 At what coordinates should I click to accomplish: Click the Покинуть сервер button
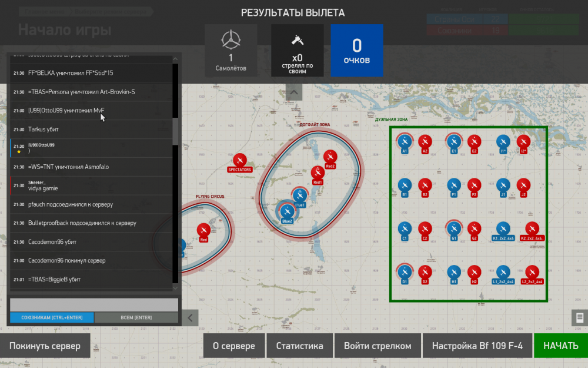(x=45, y=346)
